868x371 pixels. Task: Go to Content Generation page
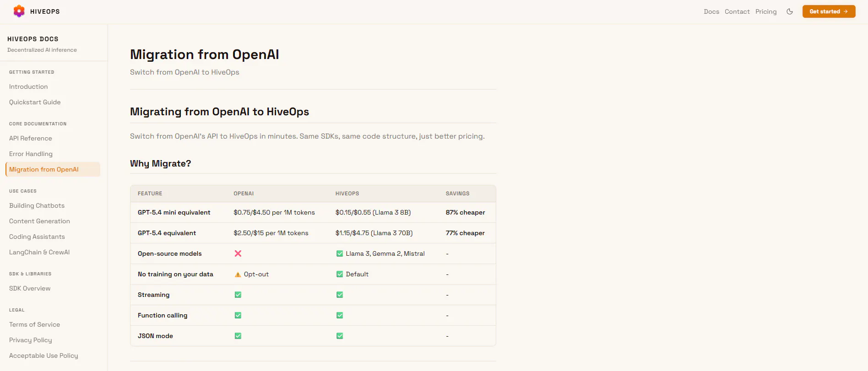[39, 221]
